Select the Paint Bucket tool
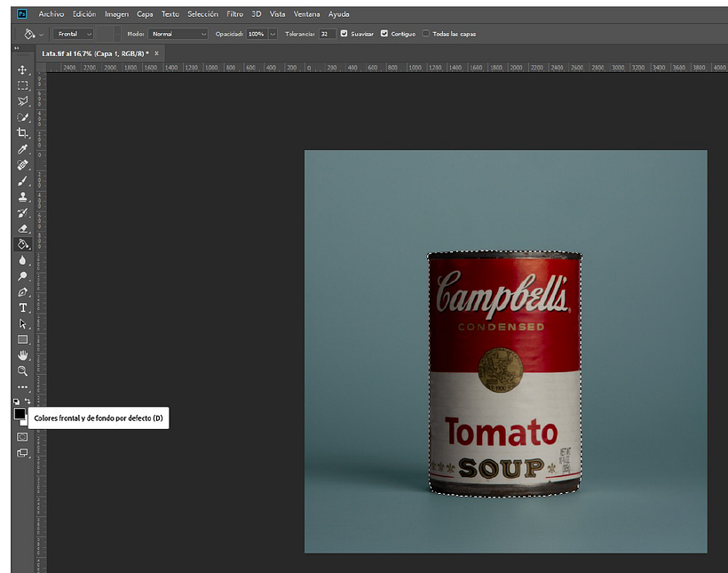 22,244
